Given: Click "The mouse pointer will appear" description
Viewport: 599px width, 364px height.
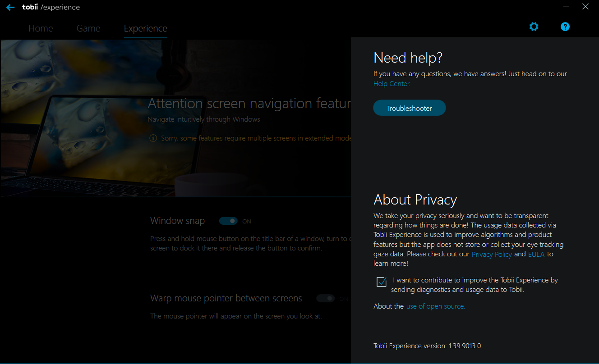Looking at the screenshot, I should tap(236, 316).
